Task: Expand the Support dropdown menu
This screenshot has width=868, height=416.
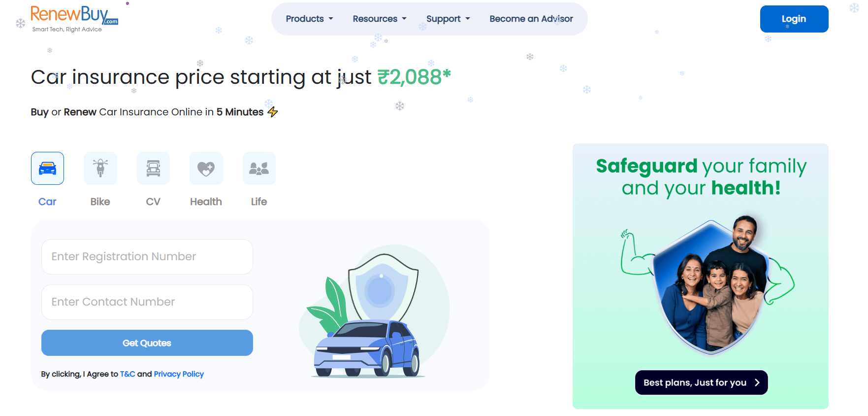Action: coord(448,19)
